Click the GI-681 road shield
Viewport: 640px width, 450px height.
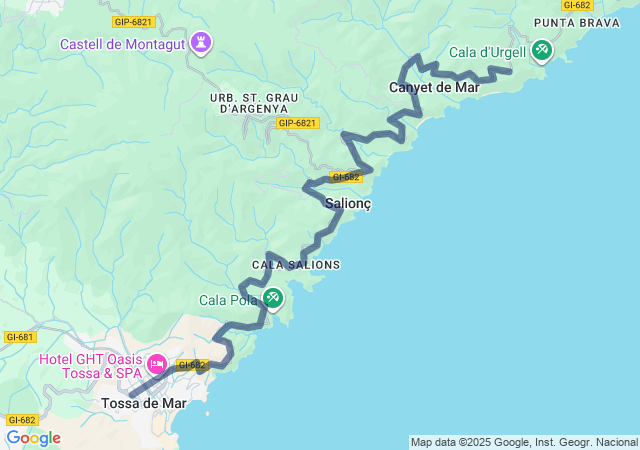[x=20, y=337]
